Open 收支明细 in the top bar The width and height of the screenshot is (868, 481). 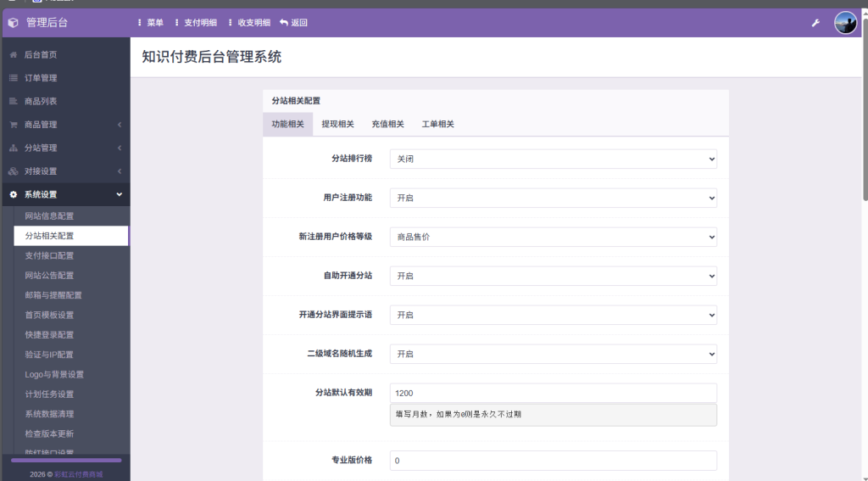point(254,23)
